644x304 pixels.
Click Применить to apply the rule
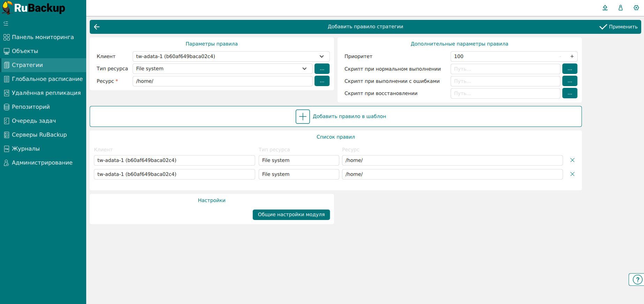tap(619, 27)
